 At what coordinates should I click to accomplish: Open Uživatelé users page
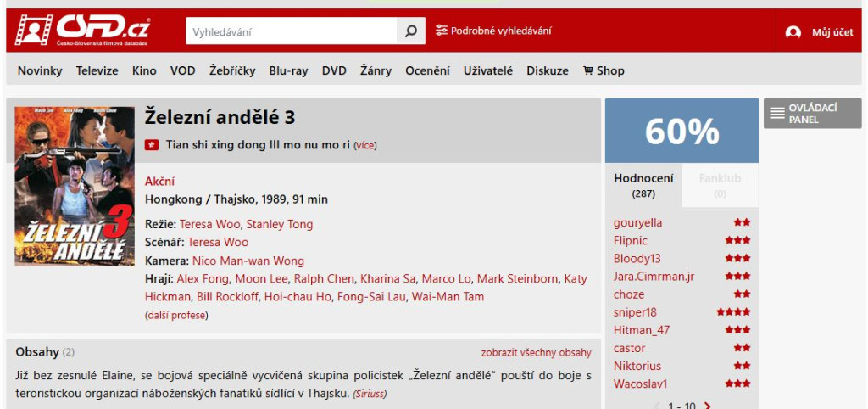pos(488,70)
